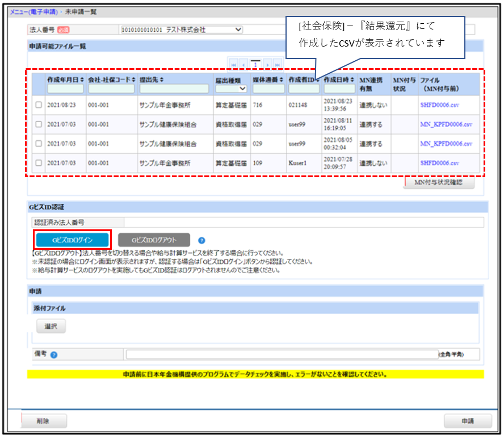504x436 pixels.
Task: Click the 備考 text field
Action: coord(282,354)
